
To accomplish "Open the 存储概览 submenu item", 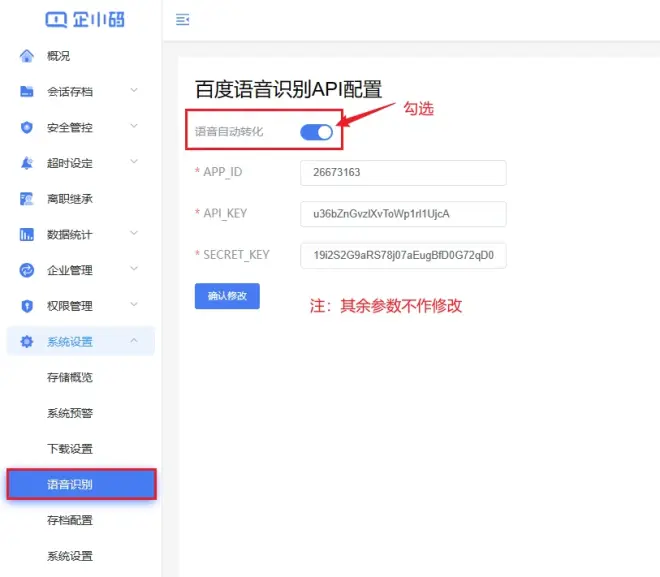I will click(x=70, y=378).
